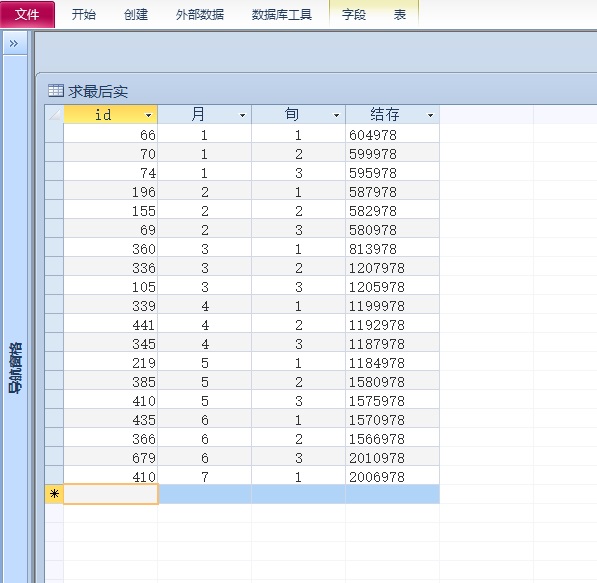Select the row selector for id 679
This screenshot has height=583, width=597.
[54, 457]
